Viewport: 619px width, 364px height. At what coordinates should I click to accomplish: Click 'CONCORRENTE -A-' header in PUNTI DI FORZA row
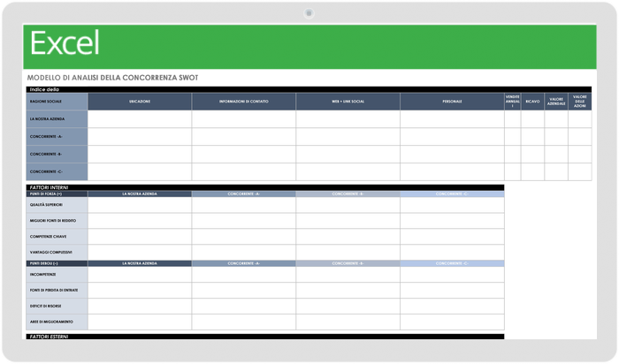243,194
